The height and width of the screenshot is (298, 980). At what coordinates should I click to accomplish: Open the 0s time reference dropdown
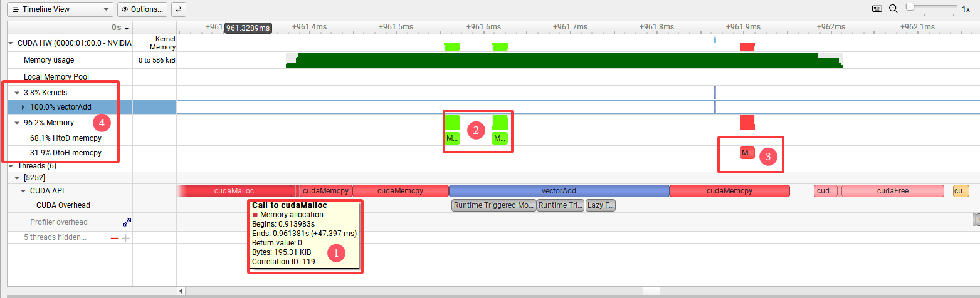click(120, 28)
